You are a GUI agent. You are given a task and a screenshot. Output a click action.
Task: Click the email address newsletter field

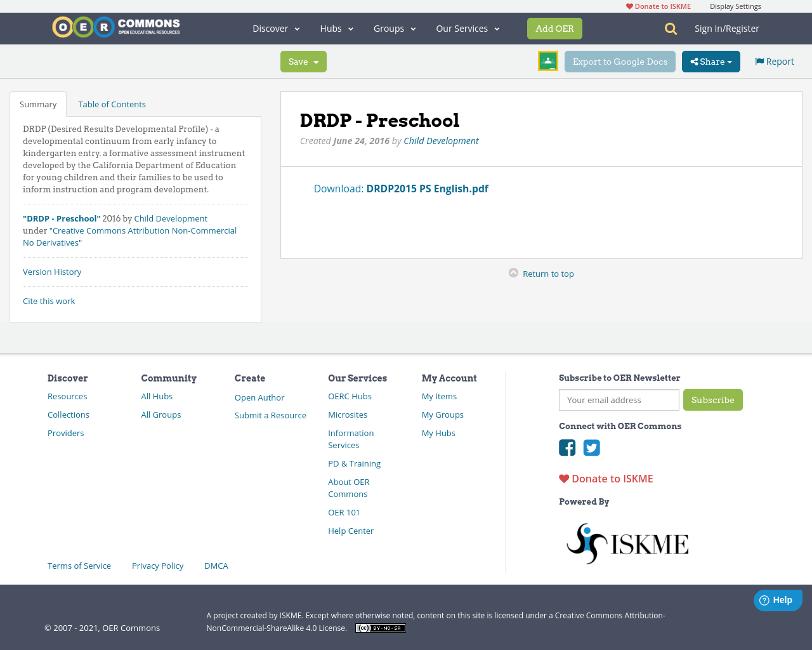pos(619,400)
